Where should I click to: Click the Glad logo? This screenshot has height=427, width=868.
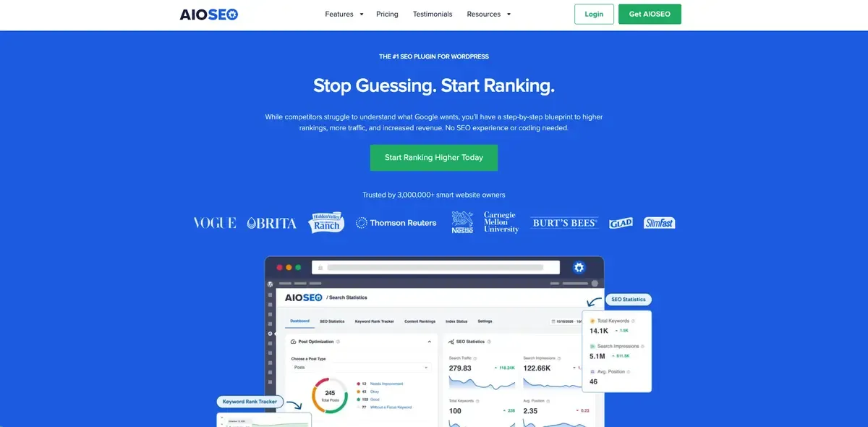point(621,223)
